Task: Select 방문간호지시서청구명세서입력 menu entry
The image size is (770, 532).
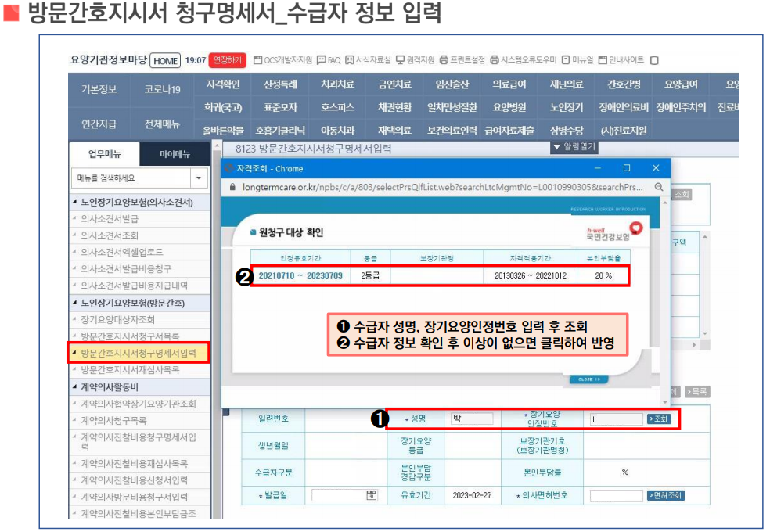Action: click(139, 353)
